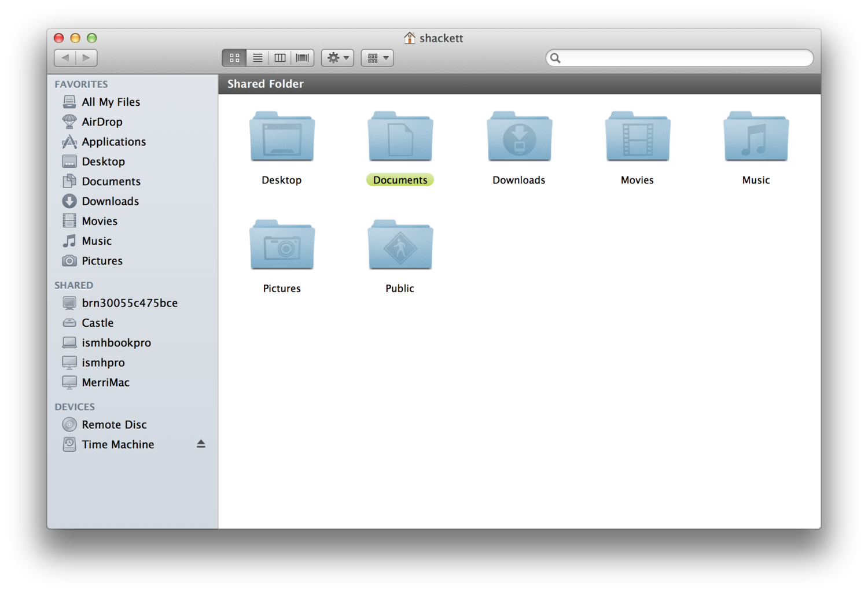The width and height of the screenshot is (868, 594).
Task: Switch to Cover Flow view
Action: point(301,58)
